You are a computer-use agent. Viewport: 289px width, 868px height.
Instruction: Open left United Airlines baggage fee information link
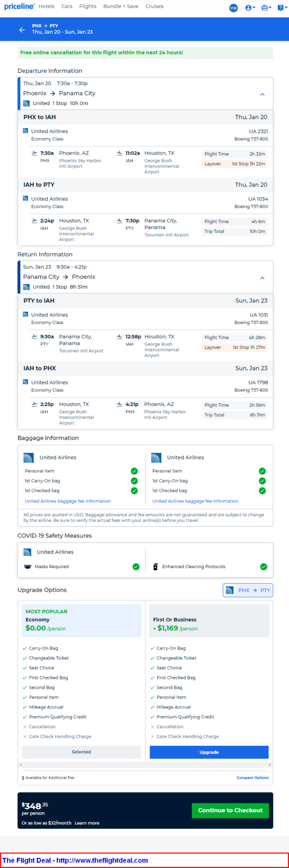coord(68,501)
